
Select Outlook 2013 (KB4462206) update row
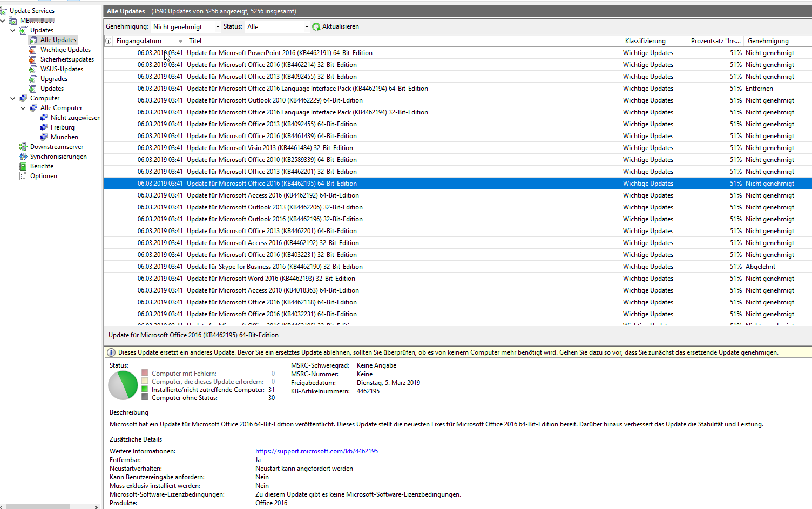click(458, 207)
